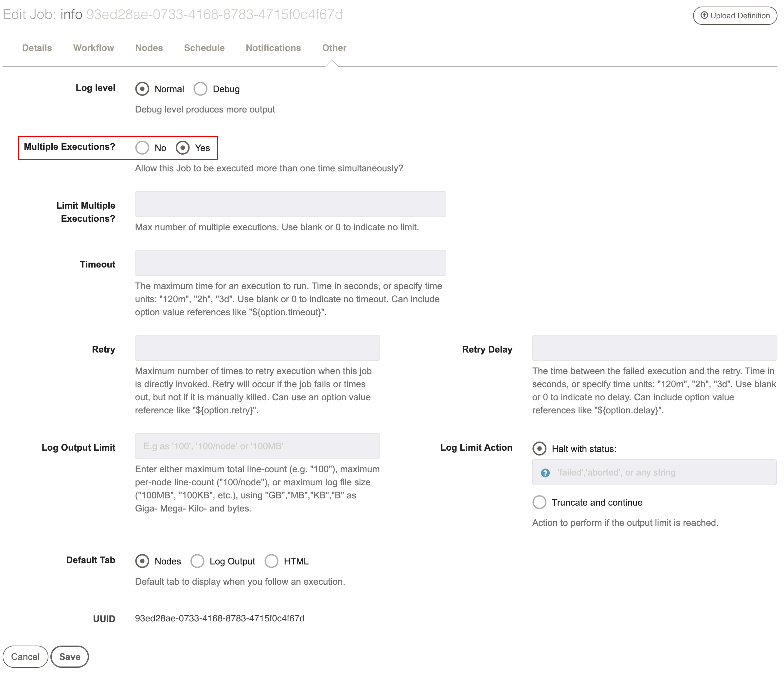Click the UUID value 93ed28ae-0733-4168-8783-4715f0c4f67d

(x=220, y=618)
